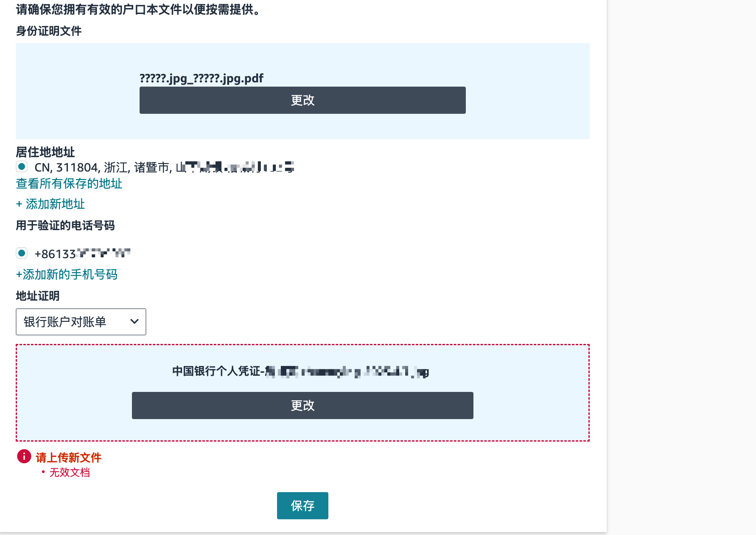Click the red error info icon
This screenshot has height=535, width=756.
[24, 456]
